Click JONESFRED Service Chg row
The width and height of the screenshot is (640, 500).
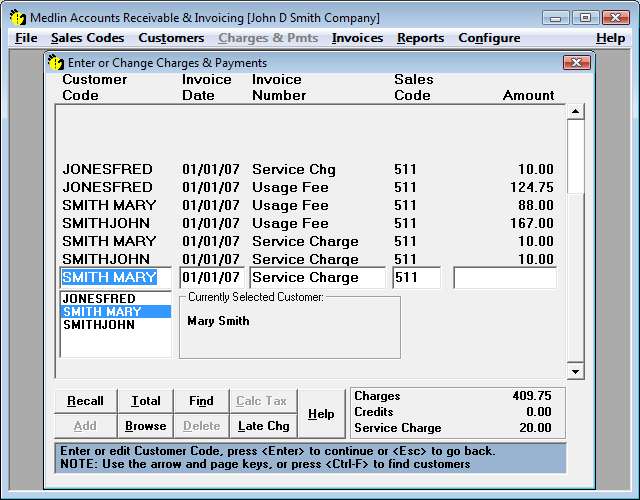point(308,169)
